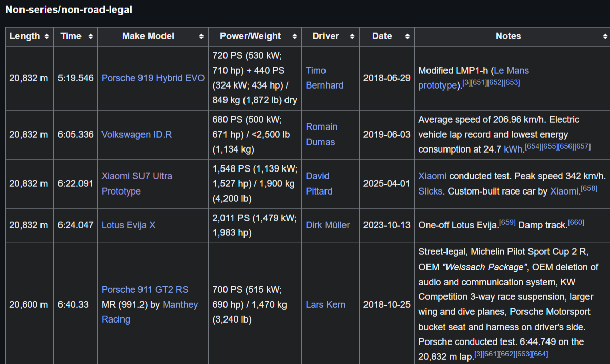Sort table by Make Model column arrows
610x364 pixels.
[201, 36]
